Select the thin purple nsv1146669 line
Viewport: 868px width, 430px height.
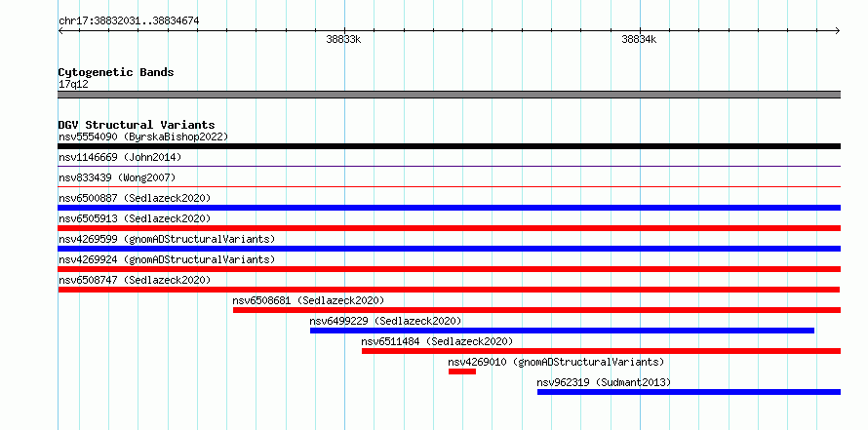[449, 166]
